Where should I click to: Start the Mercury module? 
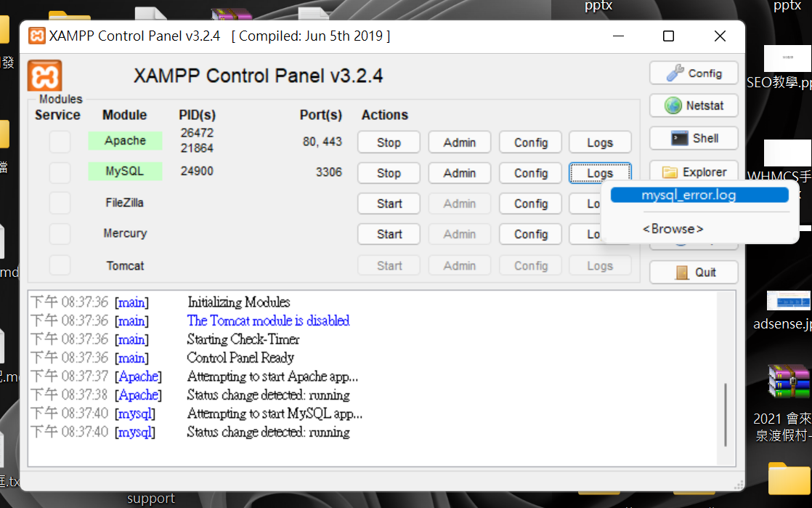coord(389,234)
